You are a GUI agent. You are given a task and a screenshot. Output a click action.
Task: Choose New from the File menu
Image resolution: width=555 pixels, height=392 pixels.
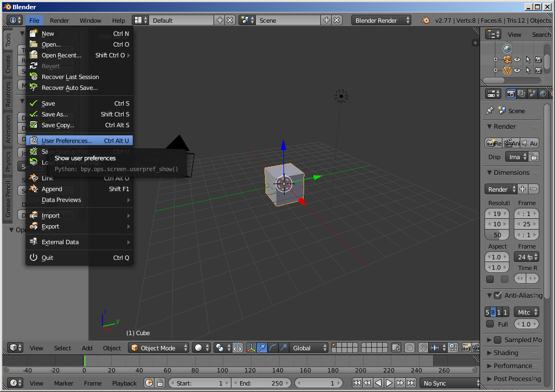click(79, 34)
